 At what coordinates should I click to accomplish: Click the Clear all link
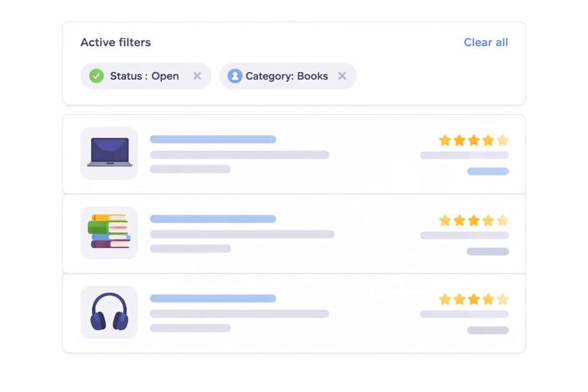[485, 42]
